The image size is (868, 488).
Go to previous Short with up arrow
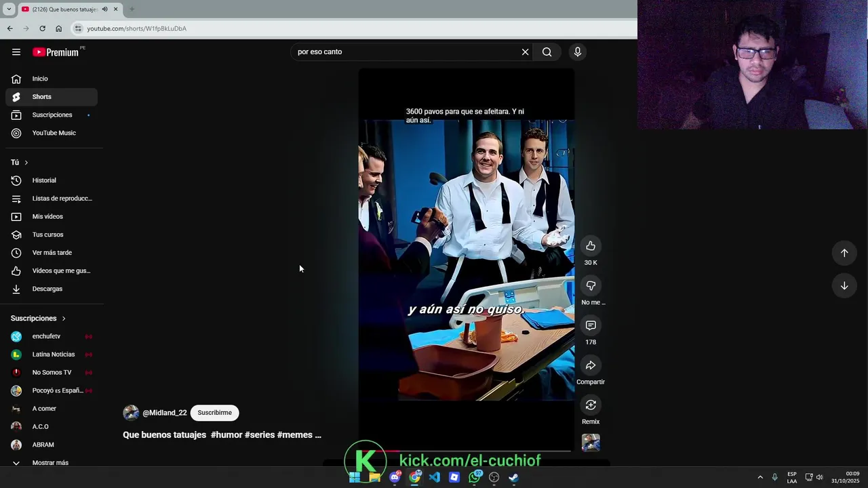tap(844, 253)
